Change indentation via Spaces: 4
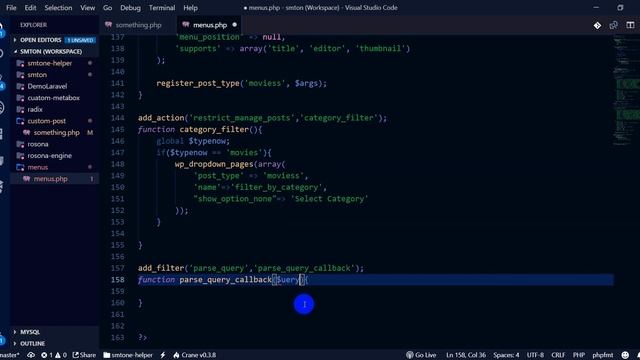640x360 pixels. 506,355
